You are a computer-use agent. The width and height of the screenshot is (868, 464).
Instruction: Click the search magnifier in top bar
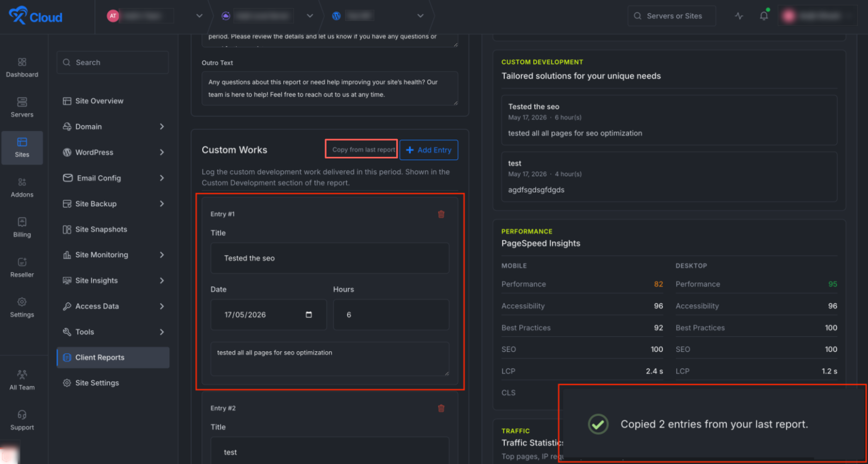coord(637,16)
